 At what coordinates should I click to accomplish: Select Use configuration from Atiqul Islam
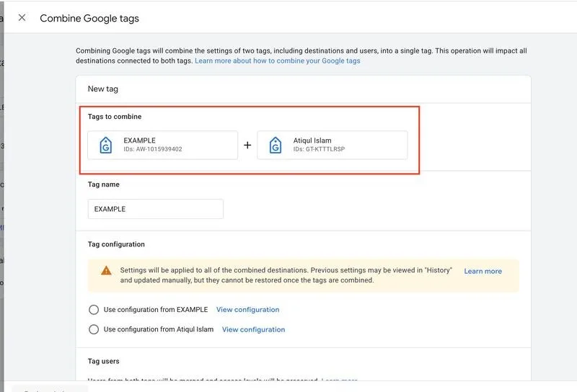point(94,329)
